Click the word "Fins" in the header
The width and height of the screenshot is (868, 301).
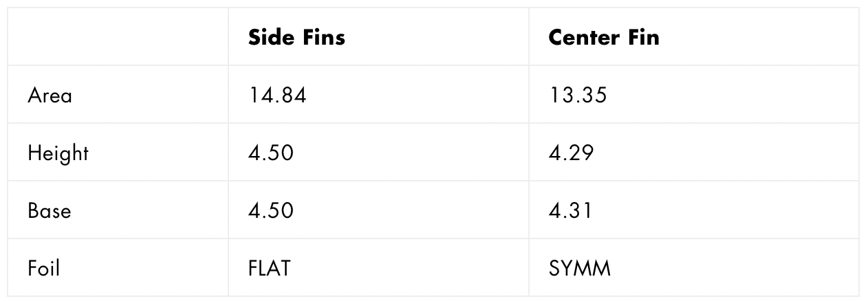click(x=323, y=37)
